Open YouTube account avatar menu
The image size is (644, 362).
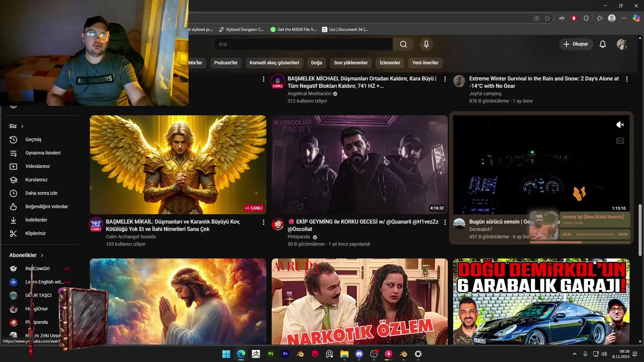pos(622,44)
